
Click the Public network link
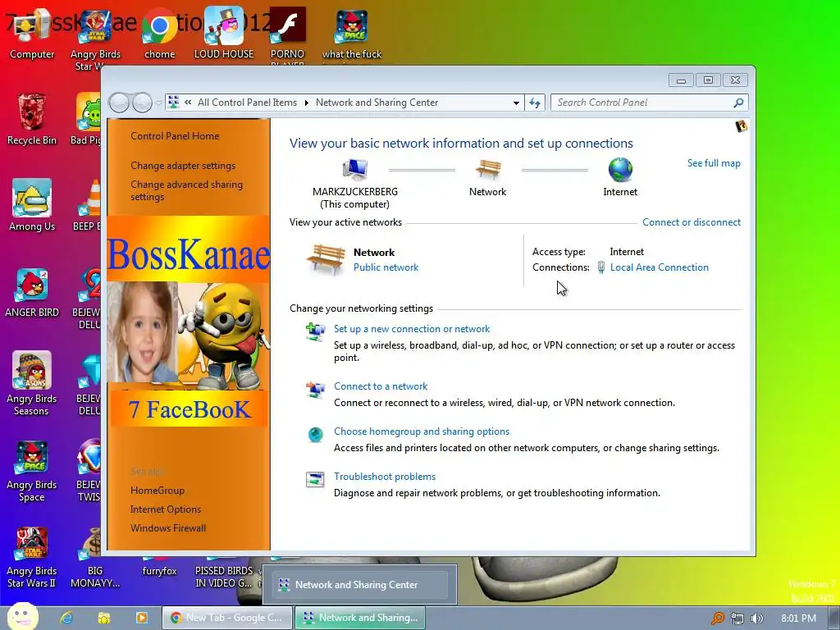coord(386,267)
